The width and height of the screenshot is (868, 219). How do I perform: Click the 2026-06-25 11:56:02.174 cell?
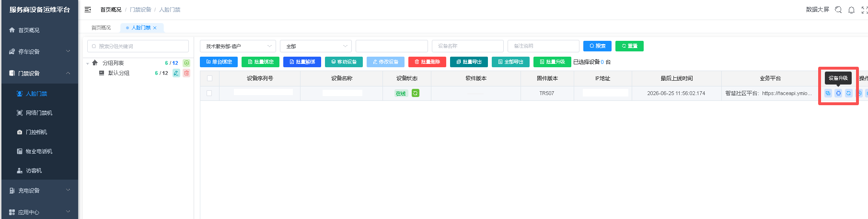pyautogui.click(x=676, y=93)
